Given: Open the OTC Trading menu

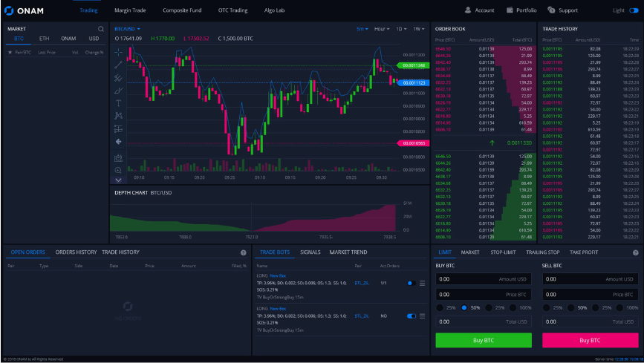Looking at the screenshot, I should pos(232,10).
